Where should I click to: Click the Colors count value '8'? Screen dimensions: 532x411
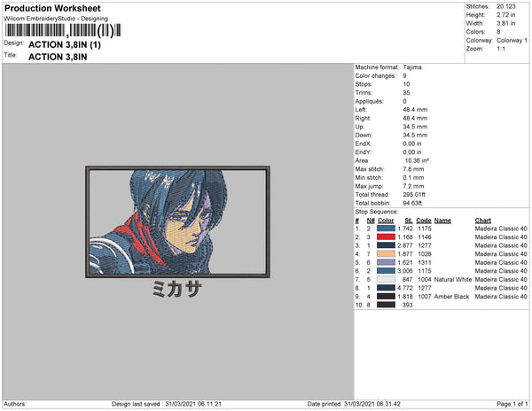(498, 32)
